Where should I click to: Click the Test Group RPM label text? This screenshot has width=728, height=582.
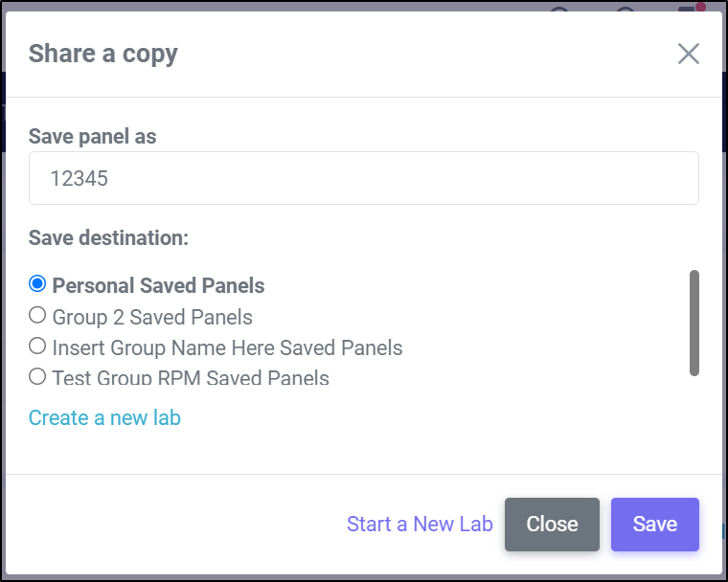(x=191, y=377)
